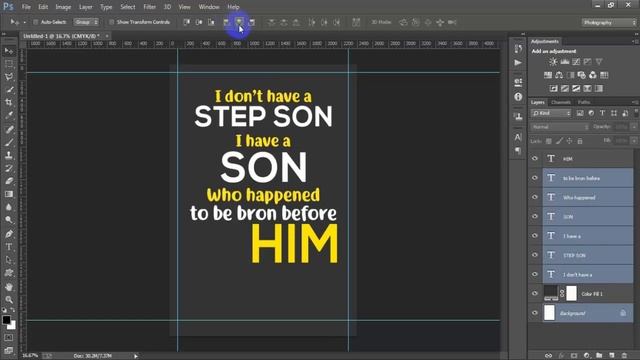Add a Color Balance adjustment

coord(559,75)
